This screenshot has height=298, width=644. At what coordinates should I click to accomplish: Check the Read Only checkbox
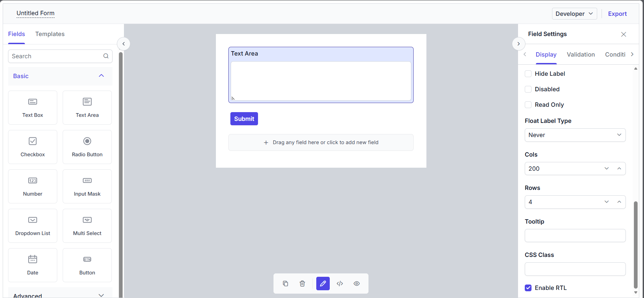(x=528, y=105)
